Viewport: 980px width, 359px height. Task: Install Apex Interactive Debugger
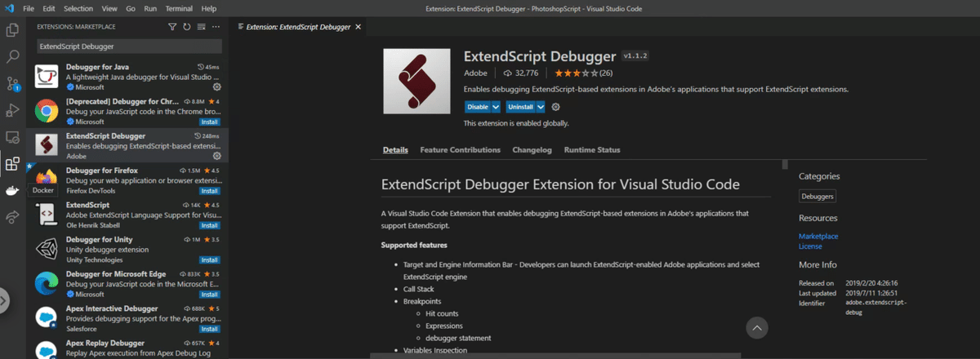pyautogui.click(x=209, y=329)
